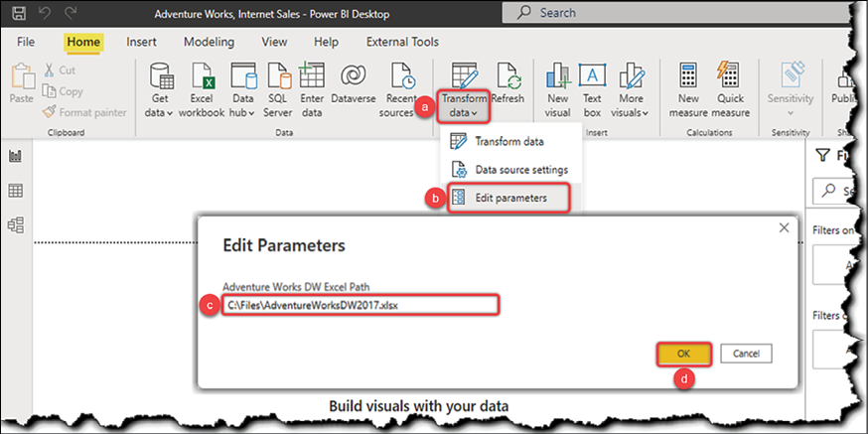Open the Insert ribbon tab
Image resolution: width=868 pixels, height=434 pixels.
pos(141,42)
